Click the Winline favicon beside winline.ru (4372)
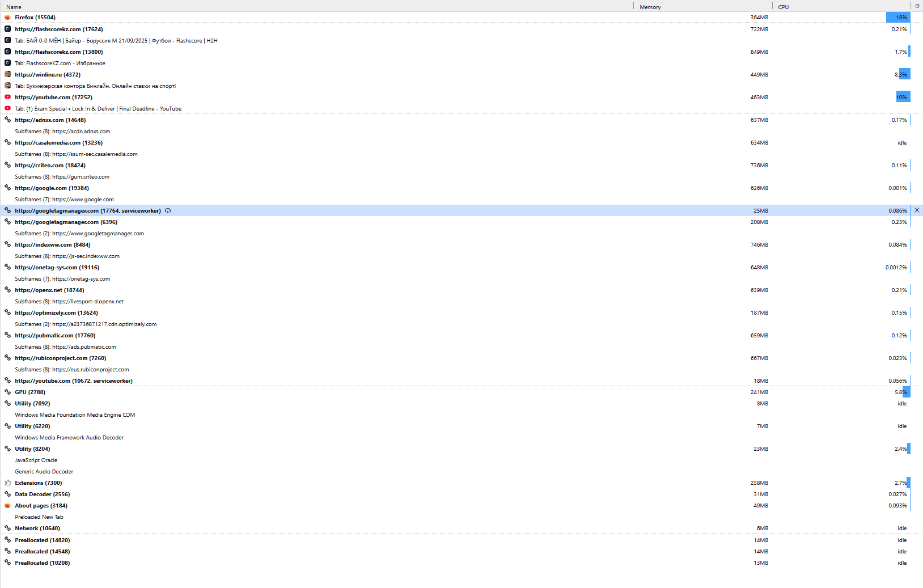This screenshot has width=923, height=588. [7, 74]
